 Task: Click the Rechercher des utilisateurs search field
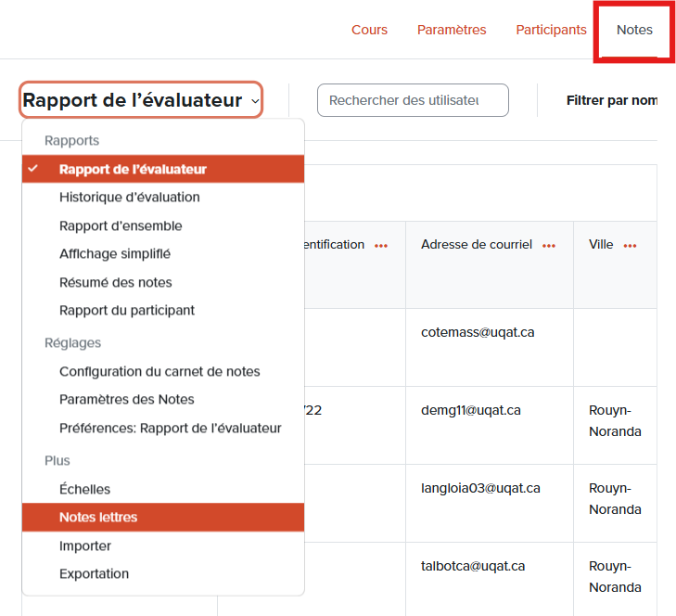coord(413,100)
